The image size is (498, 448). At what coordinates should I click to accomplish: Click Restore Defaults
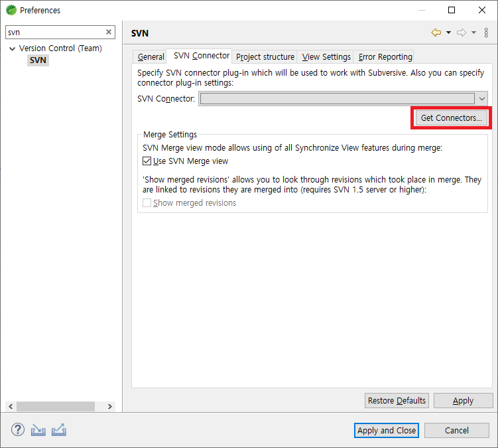coord(397,401)
